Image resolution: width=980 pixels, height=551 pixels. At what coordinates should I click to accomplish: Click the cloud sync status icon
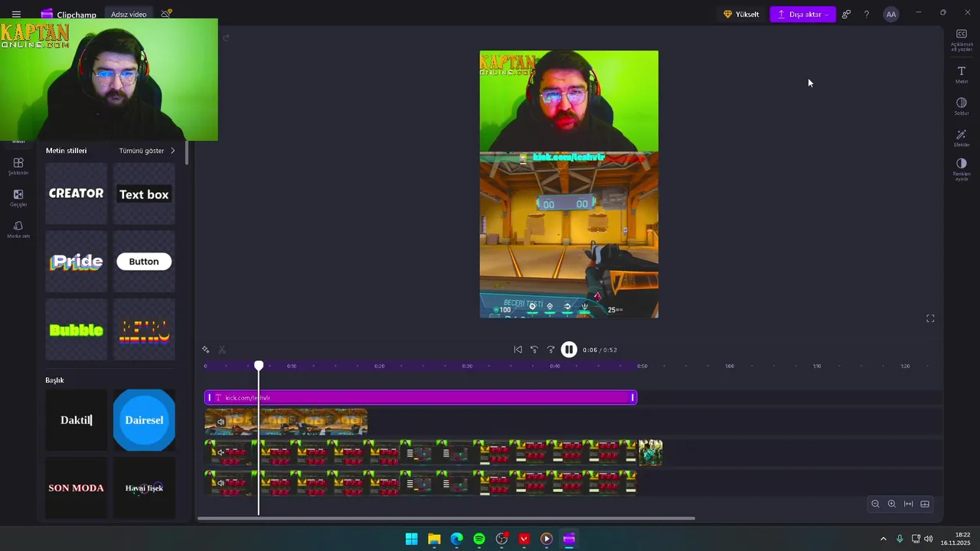point(166,14)
